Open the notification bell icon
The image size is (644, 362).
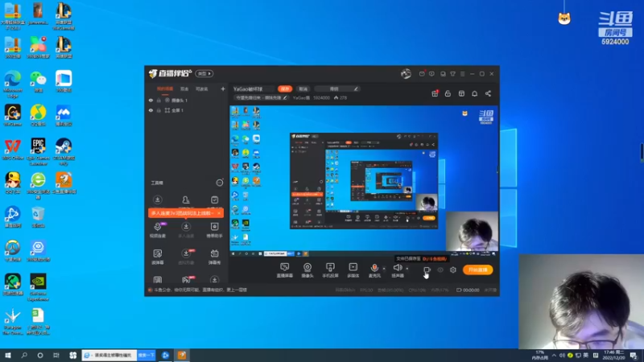tap(474, 93)
